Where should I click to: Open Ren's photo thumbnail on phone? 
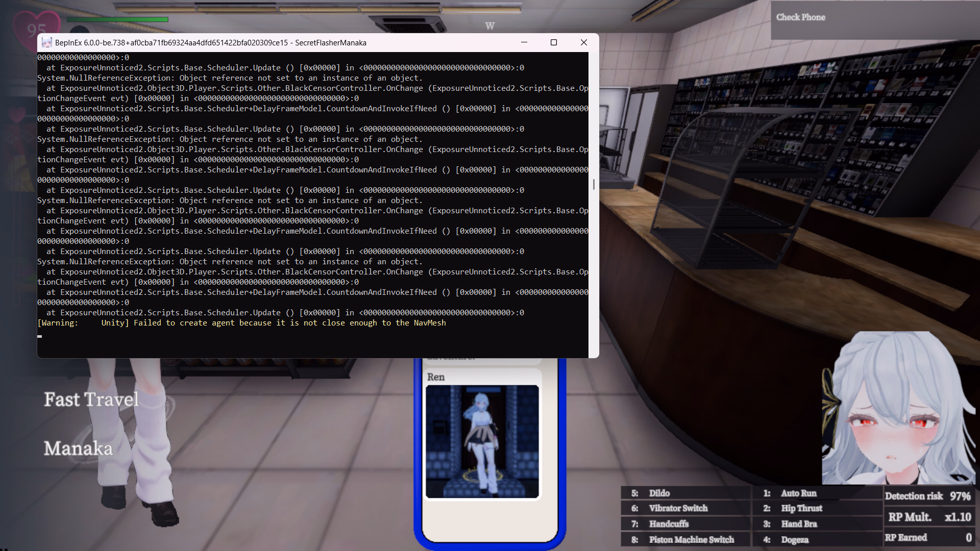(x=482, y=441)
